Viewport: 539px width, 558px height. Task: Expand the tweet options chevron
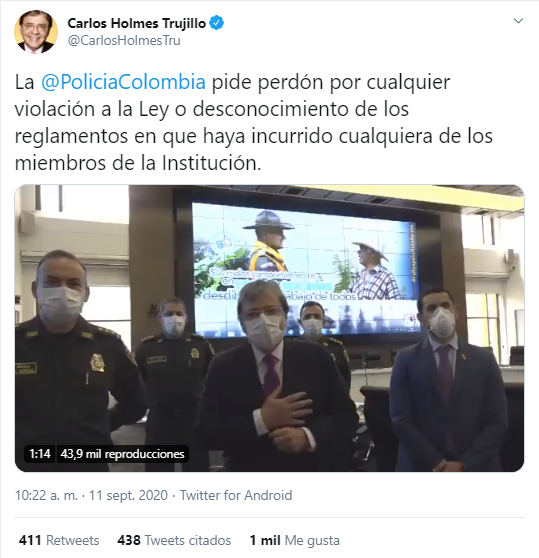pos(518,21)
